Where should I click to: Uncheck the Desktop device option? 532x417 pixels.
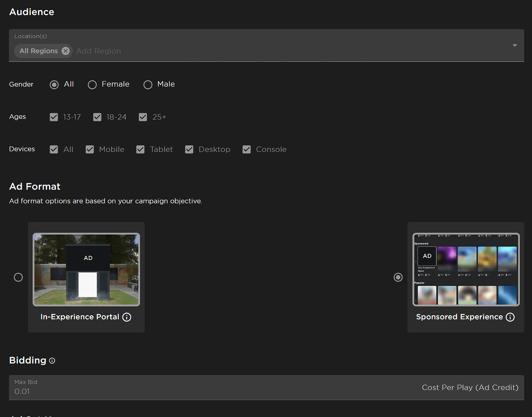click(x=189, y=149)
